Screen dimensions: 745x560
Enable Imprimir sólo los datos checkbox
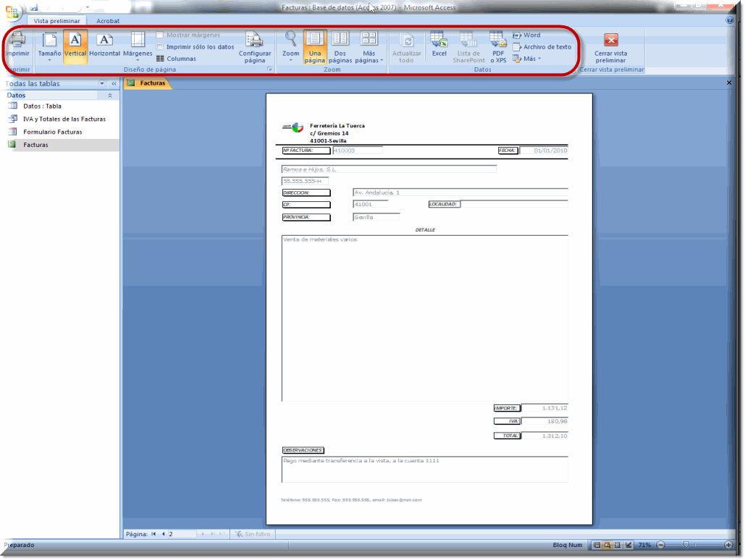(x=160, y=47)
